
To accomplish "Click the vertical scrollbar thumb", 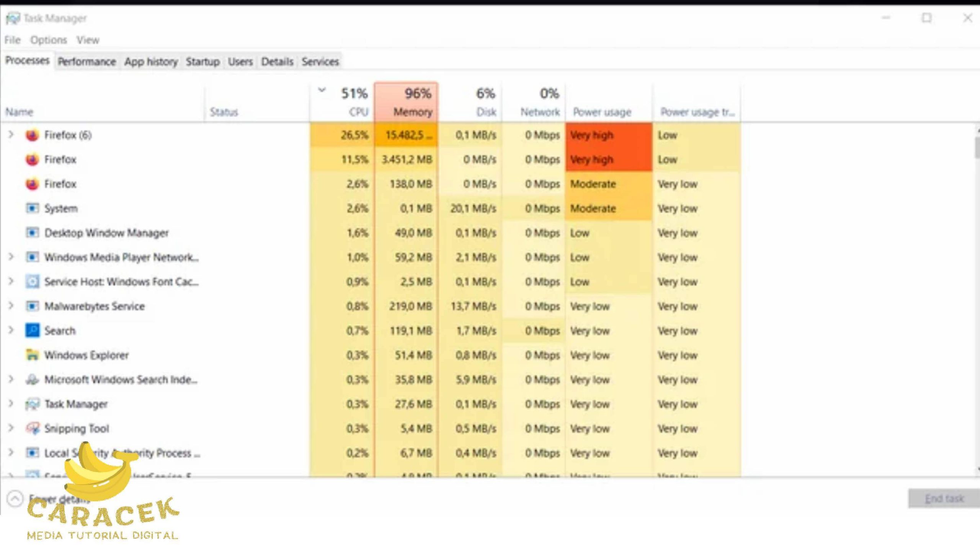I will (x=977, y=147).
